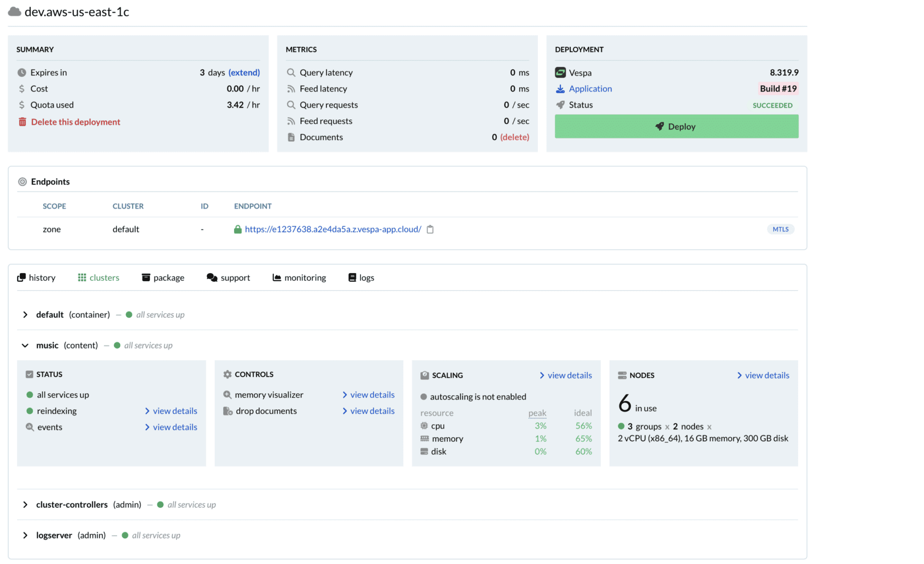The image size is (924, 564).
Task: Click the Vespa logo icon
Action: tap(560, 72)
